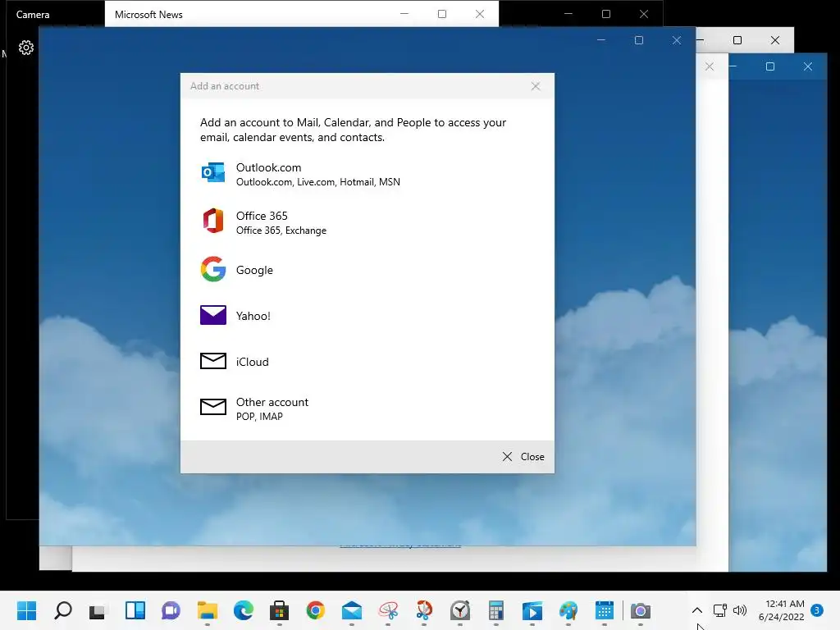Launch Paint from taskbar

coord(568,610)
